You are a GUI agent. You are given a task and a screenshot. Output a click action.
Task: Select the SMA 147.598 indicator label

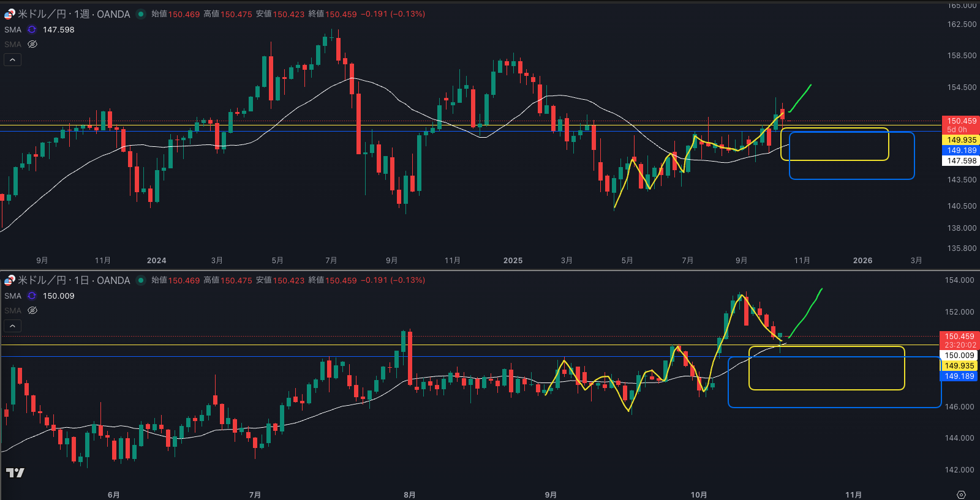13,29
